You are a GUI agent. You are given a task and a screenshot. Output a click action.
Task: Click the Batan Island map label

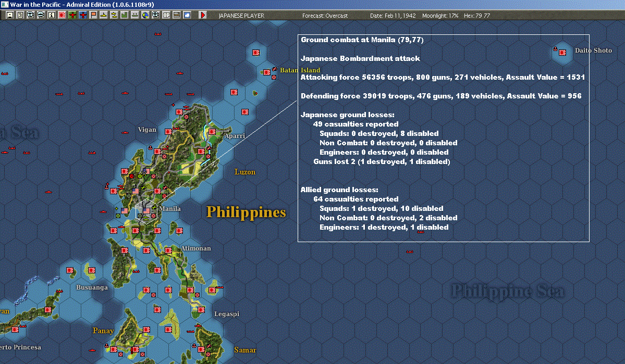(x=300, y=70)
